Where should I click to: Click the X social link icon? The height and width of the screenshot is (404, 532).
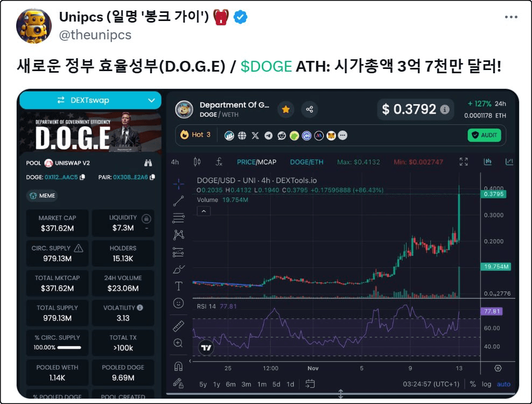coord(255,135)
